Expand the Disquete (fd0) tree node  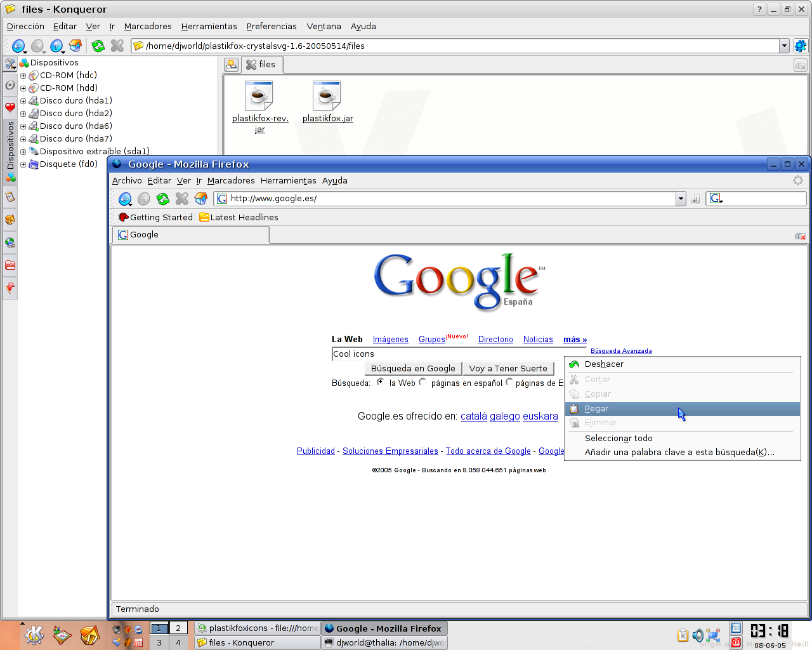click(23, 164)
